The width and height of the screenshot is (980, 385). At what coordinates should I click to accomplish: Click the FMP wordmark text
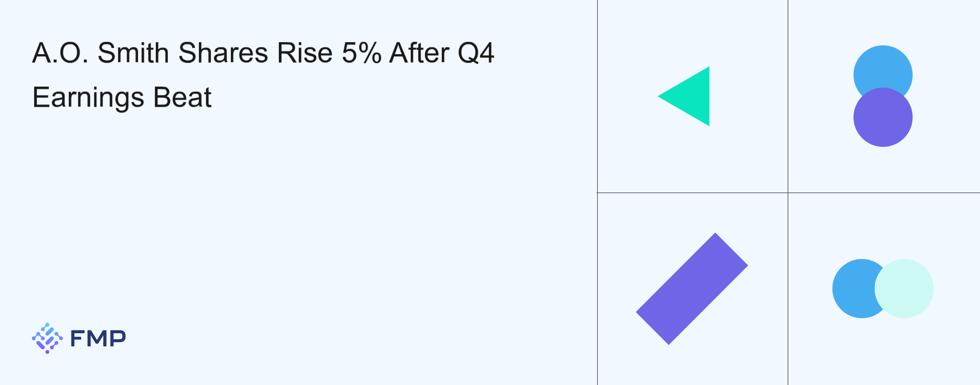98,338
